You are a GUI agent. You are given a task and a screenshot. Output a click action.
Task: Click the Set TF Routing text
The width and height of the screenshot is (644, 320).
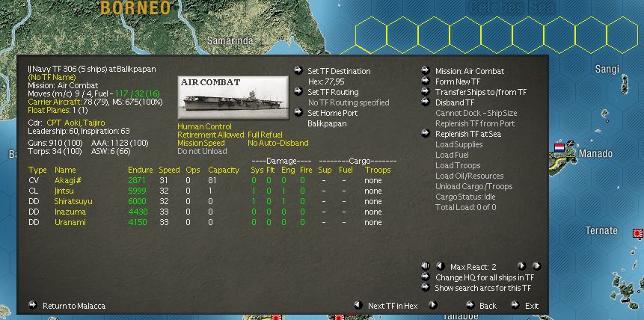pos(333,92)
